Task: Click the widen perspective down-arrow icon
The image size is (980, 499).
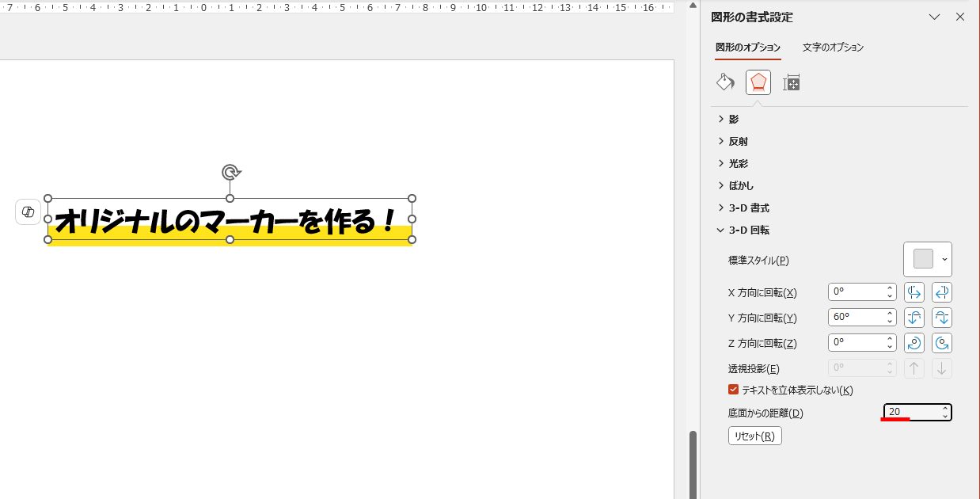Action: pyautogui.click(x=942, y=368)
